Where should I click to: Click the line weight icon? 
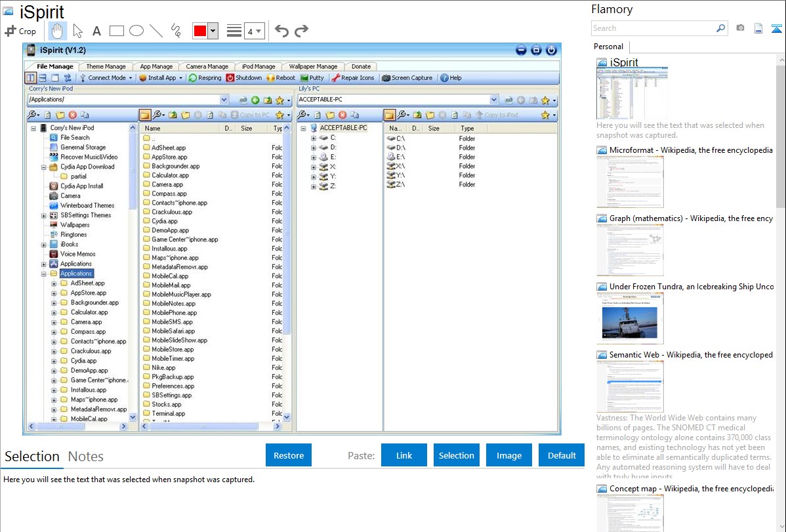(x=234, y=31)
